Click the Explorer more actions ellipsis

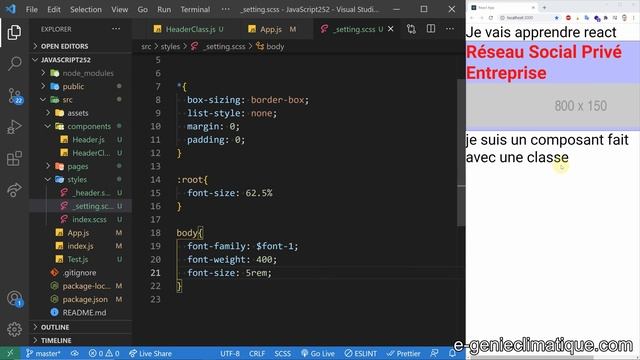point(116,29)
